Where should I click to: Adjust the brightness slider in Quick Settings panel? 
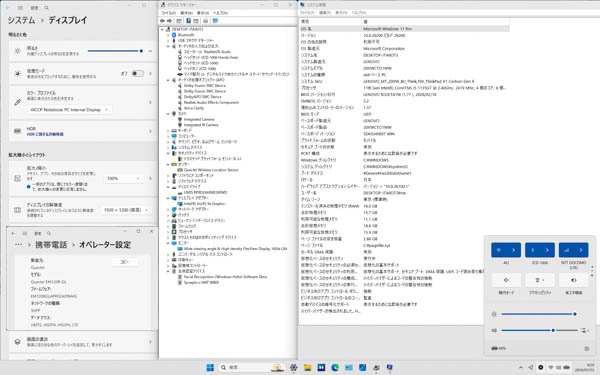point(539,314)
